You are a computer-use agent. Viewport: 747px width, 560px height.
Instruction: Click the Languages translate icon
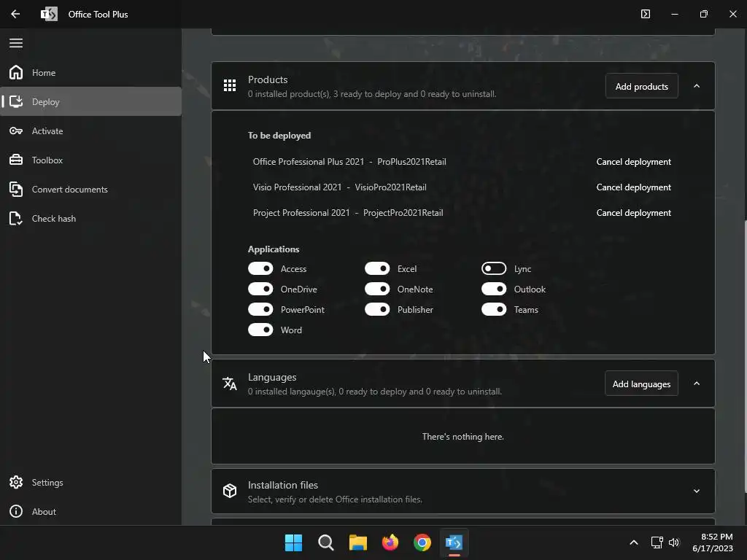point(230,384)
